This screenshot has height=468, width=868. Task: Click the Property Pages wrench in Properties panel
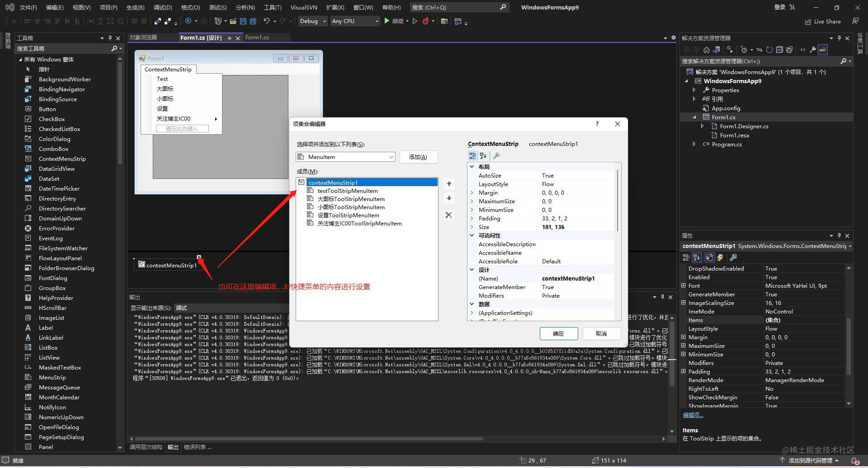tap(733, 257)
